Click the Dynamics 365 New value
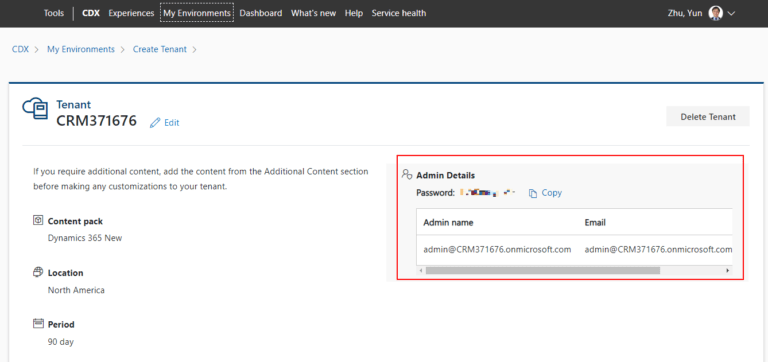This screenshot has width=768, height=362. click(85, 238)
